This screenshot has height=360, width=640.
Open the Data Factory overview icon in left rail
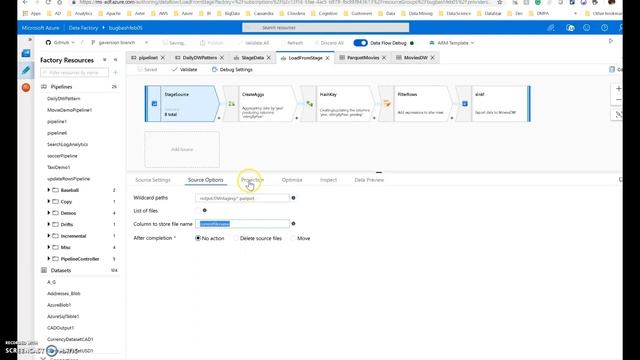click(26, 53)
